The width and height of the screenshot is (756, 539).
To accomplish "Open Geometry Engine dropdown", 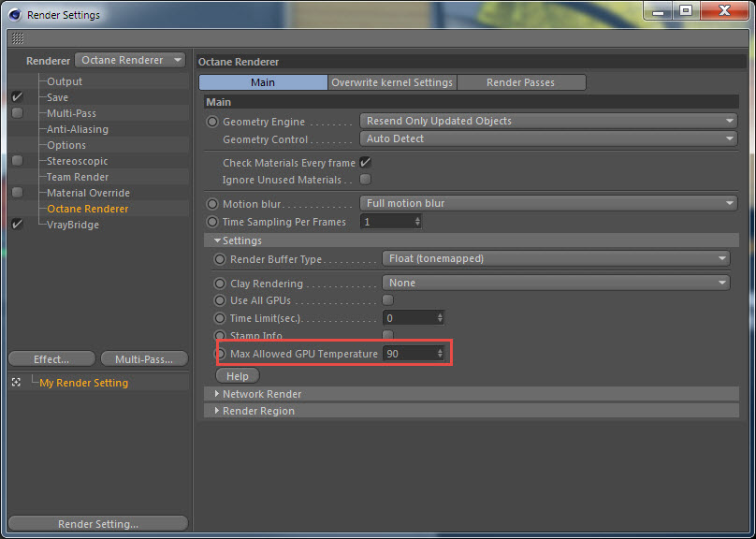I will (548, 121).
